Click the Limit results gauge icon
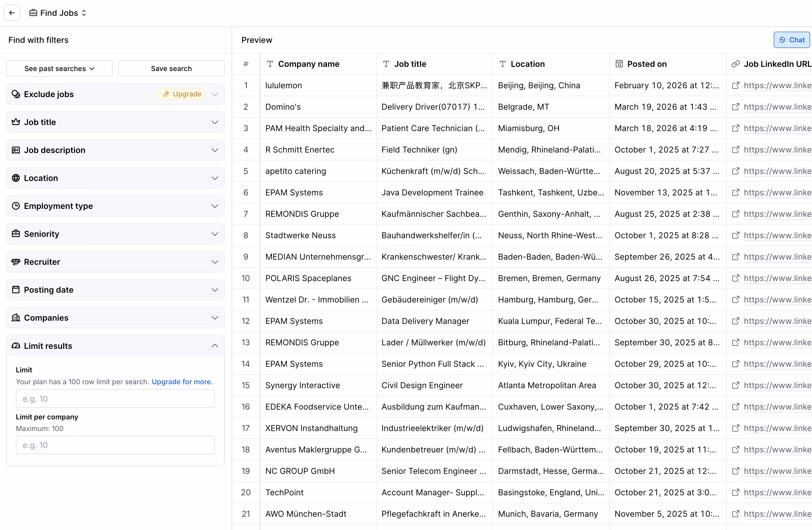The width and height of the screenshot is (812, 530). (x=16, y=346)
